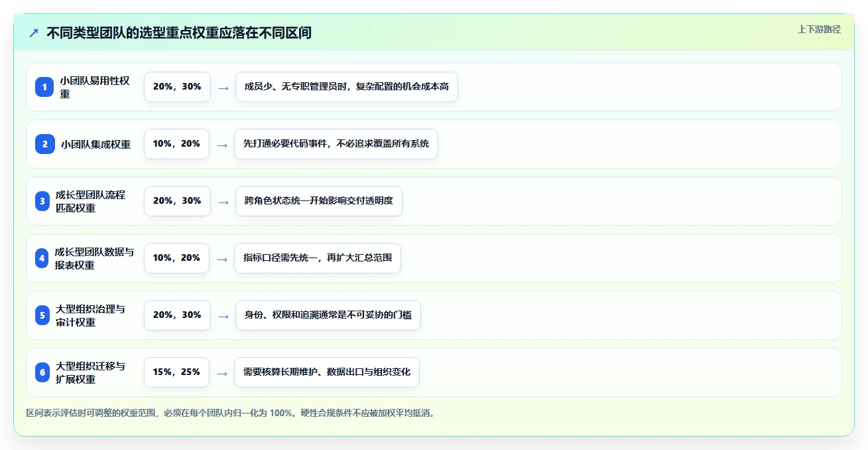
Task: Click the number 6 badge
Action: (x=42, y=372)
